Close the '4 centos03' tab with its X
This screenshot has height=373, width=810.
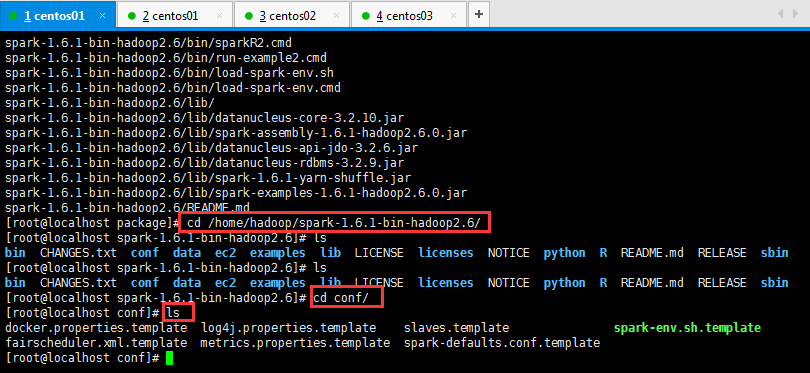pyautogui.click(x=454, y=16)
